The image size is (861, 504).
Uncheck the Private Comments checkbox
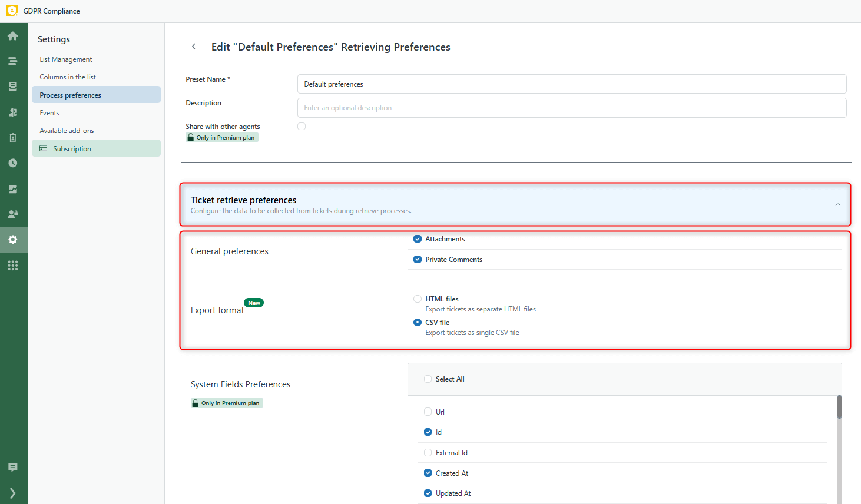tap(418, 260)
